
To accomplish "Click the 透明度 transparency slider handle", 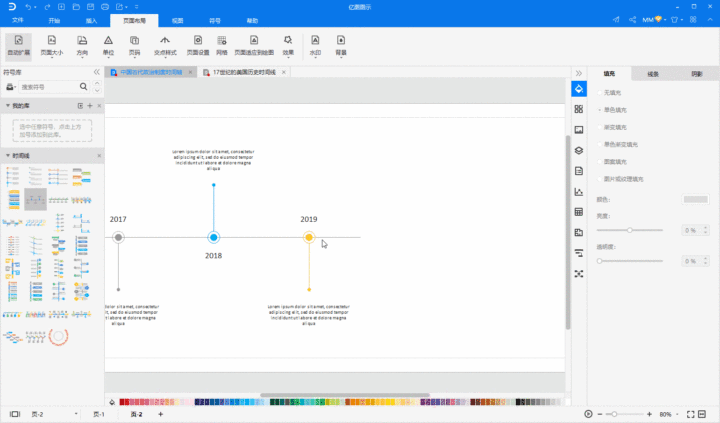I will [599, 261].
